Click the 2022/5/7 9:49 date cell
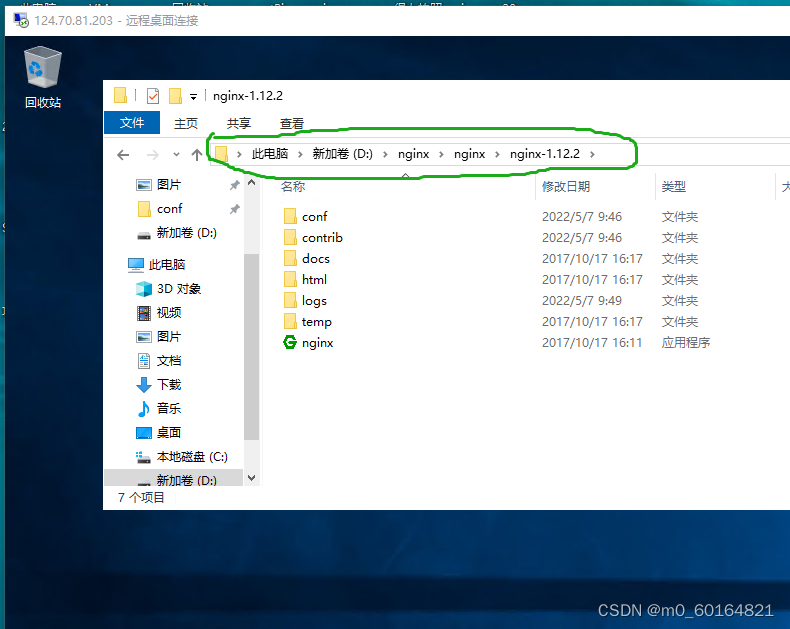Image resolution: width=790 pixels, height=629 pixels. (x=582, y=300)
